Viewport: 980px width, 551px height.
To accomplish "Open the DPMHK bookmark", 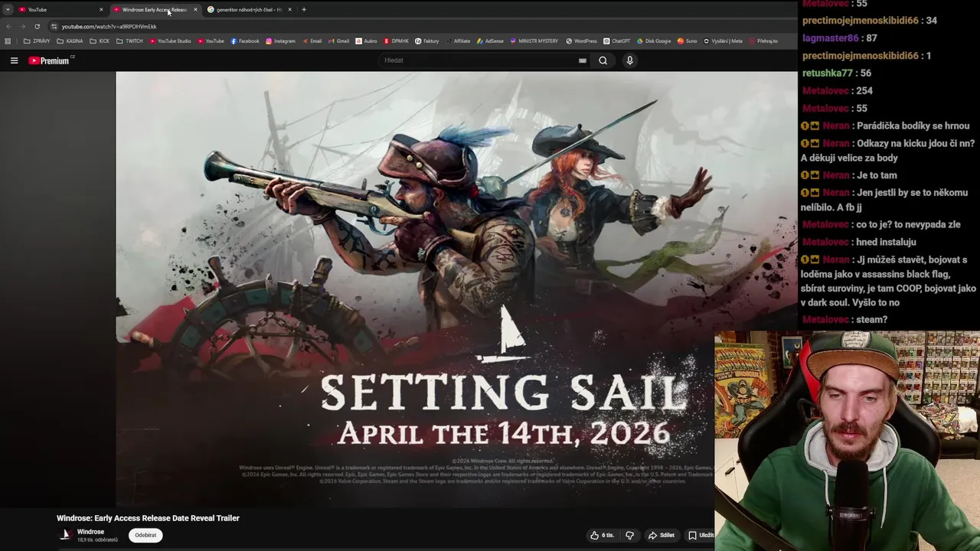I will tap(396, 41).
